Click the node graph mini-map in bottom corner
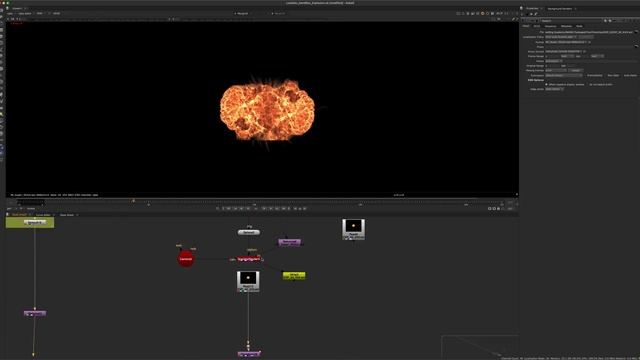Viewport: 640px width, 360px height. pos(480,346)
